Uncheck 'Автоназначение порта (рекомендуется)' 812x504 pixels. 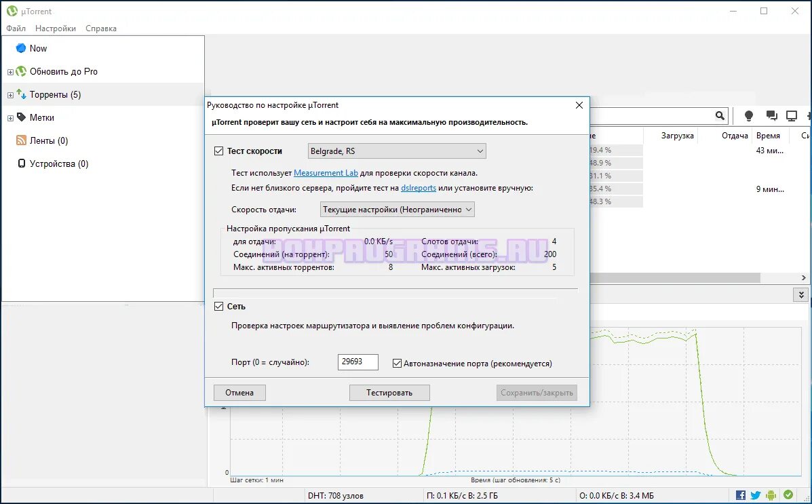[398, 364]
